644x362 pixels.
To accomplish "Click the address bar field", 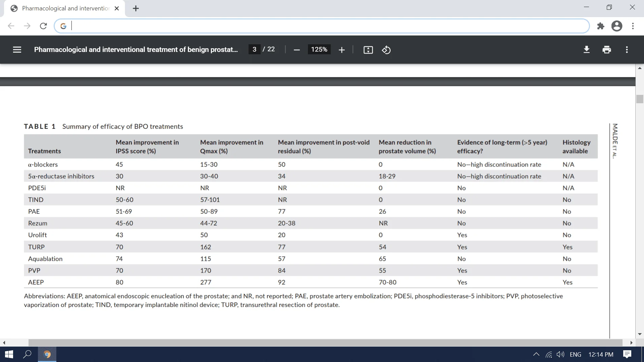I will [322, 26].
